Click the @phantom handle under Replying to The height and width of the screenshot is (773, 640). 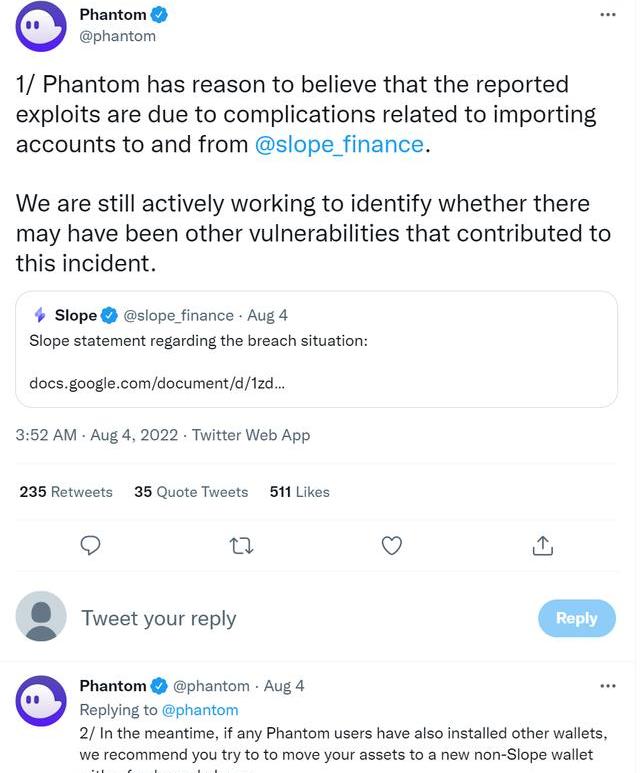point(200,710)
